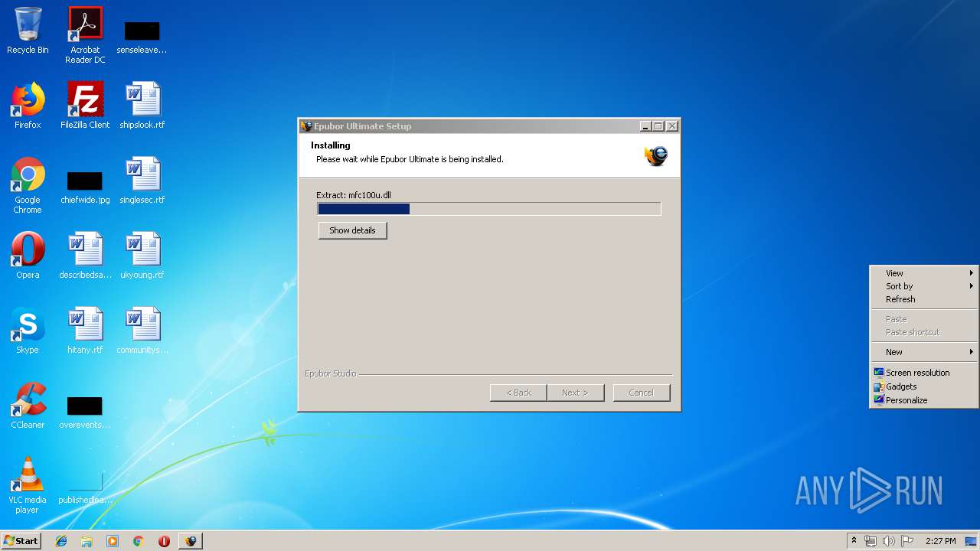The height and width of the screenshot is (551, 980).
Task: Open network status tray icon
Action: click(x=871, y=541)
